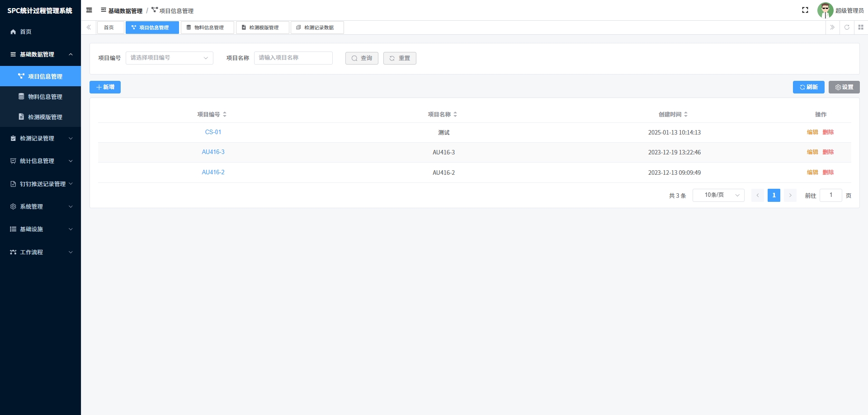Viewport: 868px width, 415px height.
Task: Open tab options grid icon
Action: tap(861, 27)
